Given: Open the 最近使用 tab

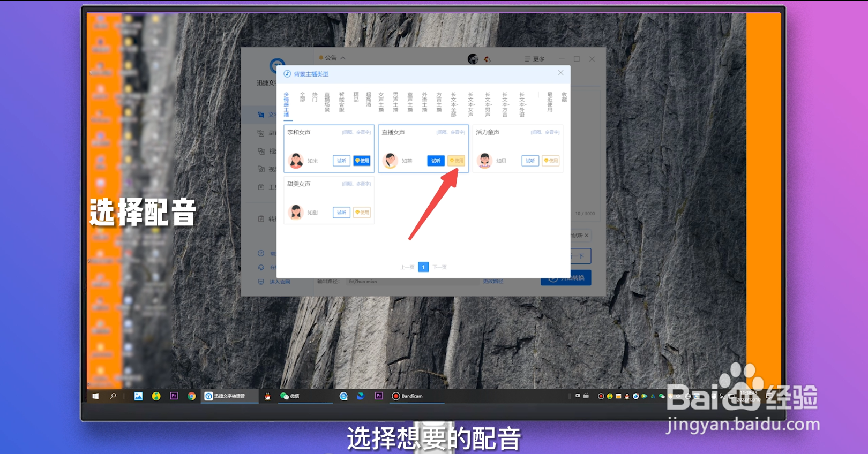Looking at the screenshot, I should pyautogui.click(x=550, y=102).
